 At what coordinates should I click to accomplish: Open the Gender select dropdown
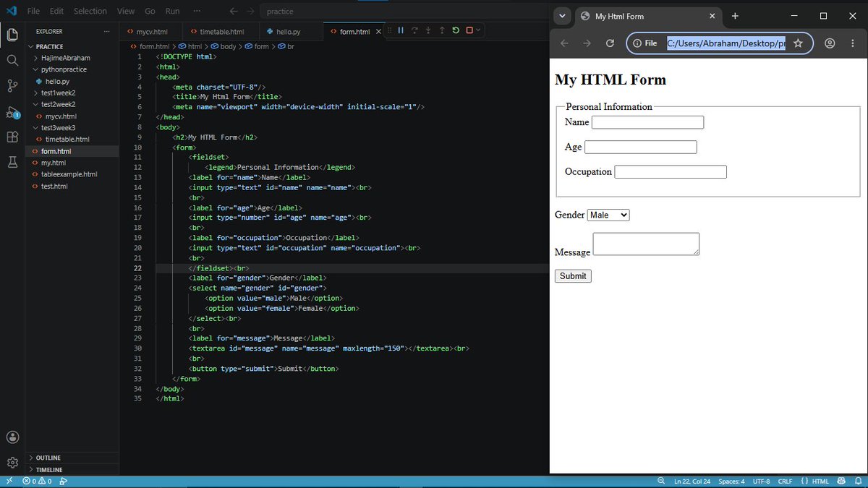(x=608, y=215)
